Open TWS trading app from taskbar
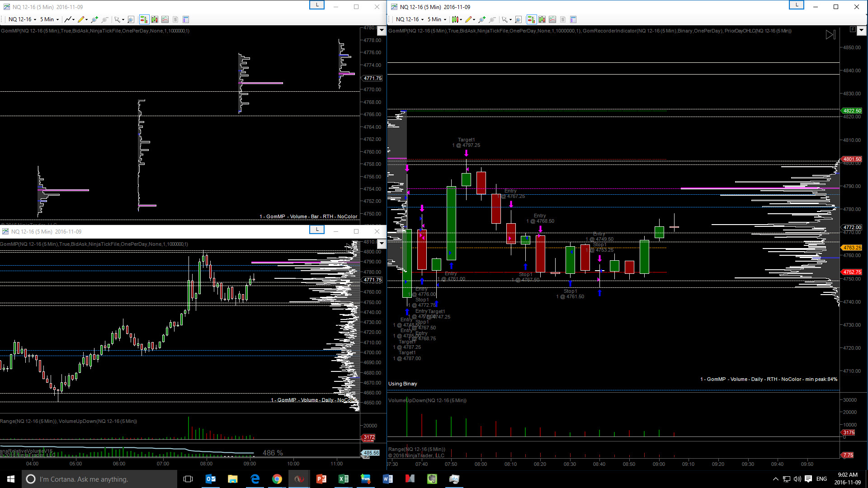868x488 pixels. pyautogui.click(x=366, y=479)
